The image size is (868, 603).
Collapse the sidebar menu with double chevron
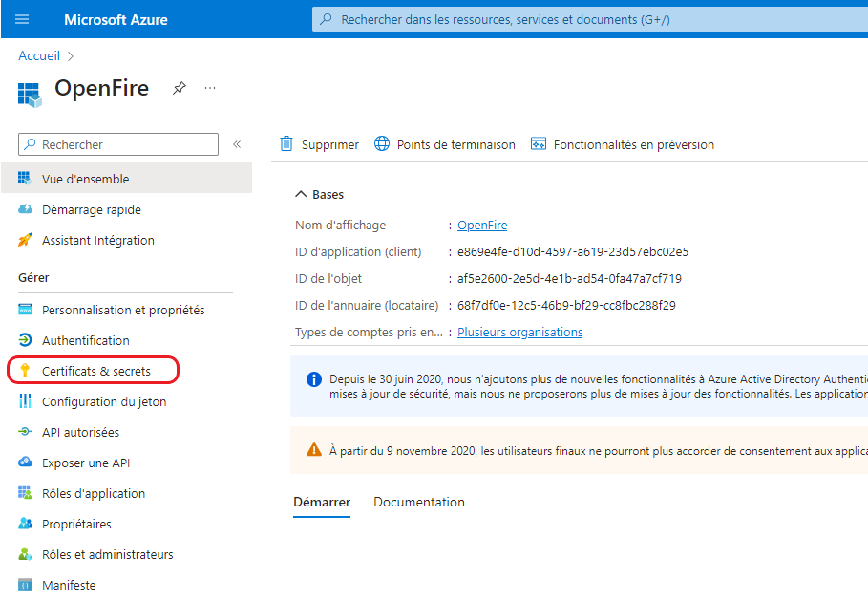click(x=237, y=144)
